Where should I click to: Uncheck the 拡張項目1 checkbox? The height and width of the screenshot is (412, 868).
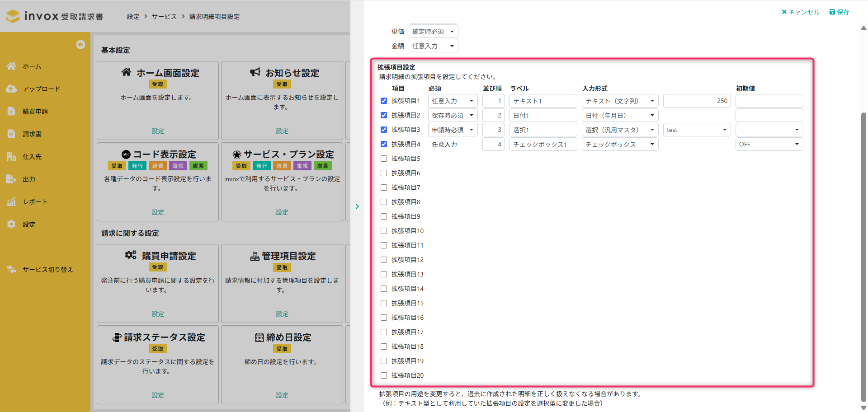pos(384,101)
